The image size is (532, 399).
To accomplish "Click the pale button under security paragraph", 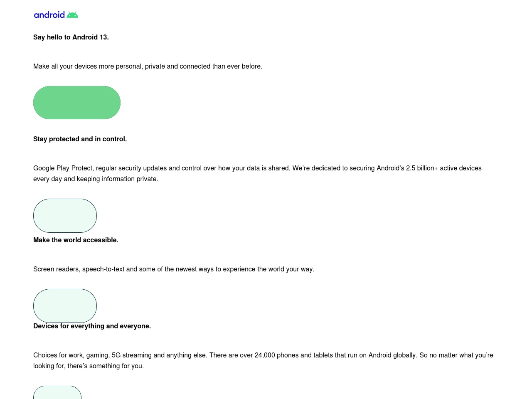I will click(65, 216).
